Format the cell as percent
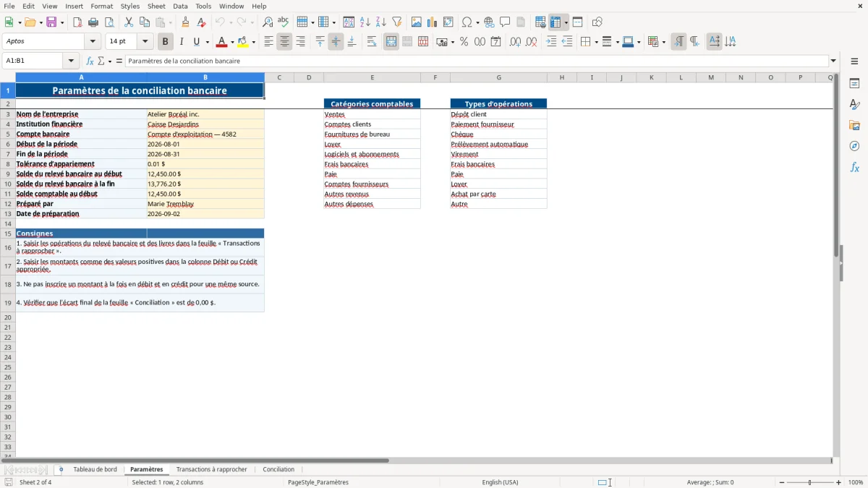868x488 pixels. click(464, 42)
